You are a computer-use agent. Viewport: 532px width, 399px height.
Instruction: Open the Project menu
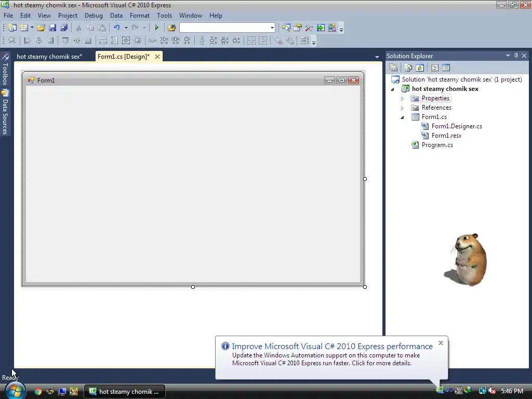pos(68,16)
